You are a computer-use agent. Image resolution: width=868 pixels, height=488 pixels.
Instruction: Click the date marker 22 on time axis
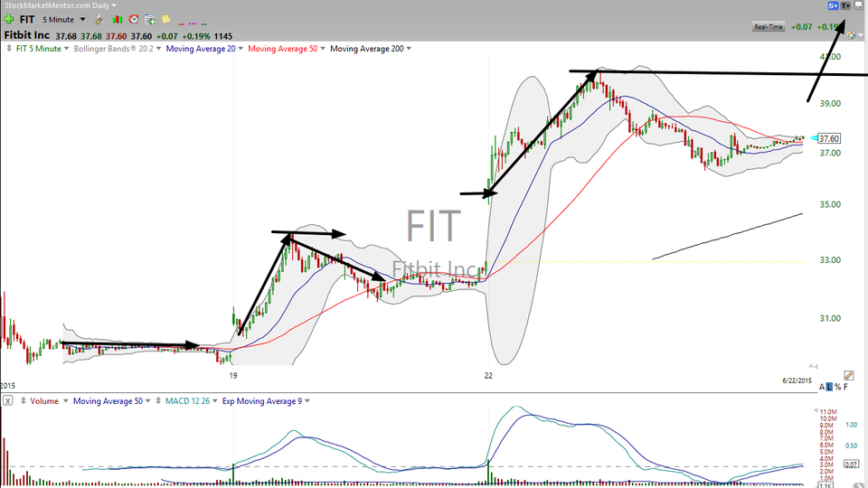point(488,376)
